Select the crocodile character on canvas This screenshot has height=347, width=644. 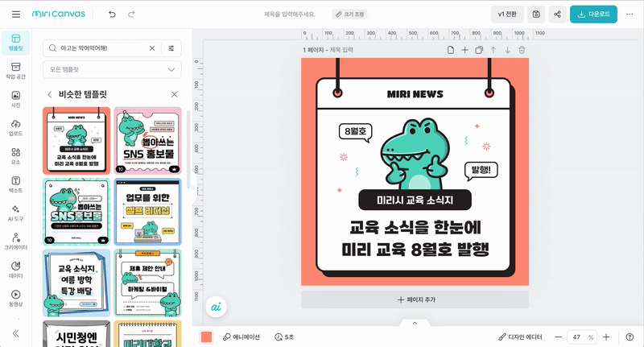point(415,154)
